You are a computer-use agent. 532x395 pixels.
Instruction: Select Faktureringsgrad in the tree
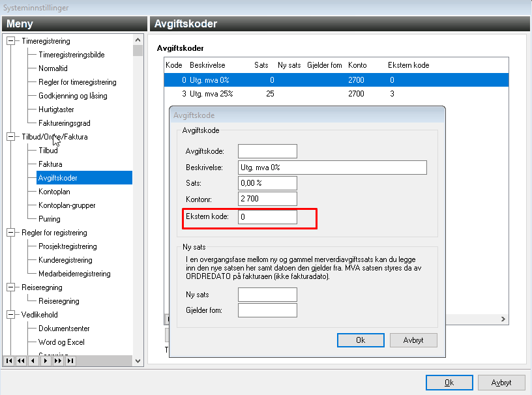(x=65, y=123)
